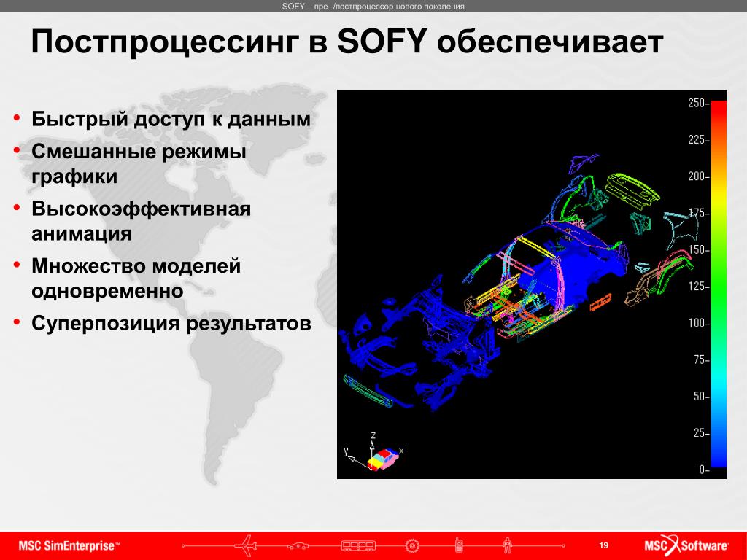Click legend value 75
This screenshot has height=560, width=747.
coord(700,359)
